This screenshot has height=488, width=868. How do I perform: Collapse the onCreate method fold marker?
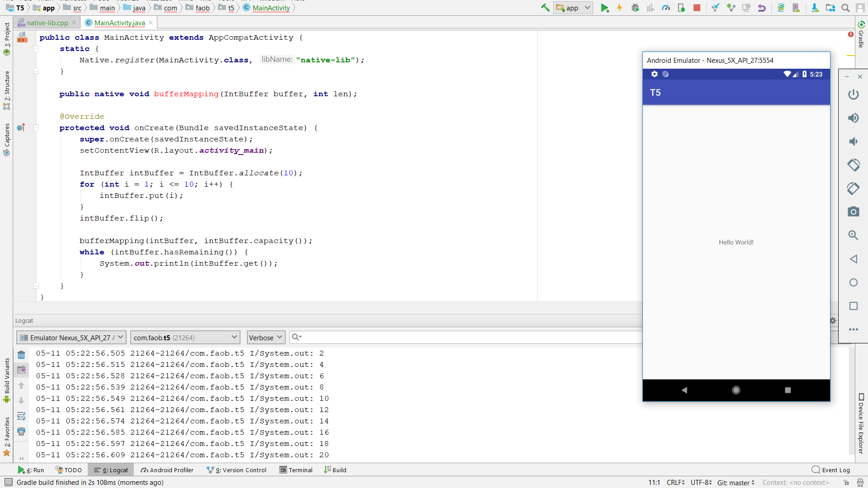pos(36,128)
